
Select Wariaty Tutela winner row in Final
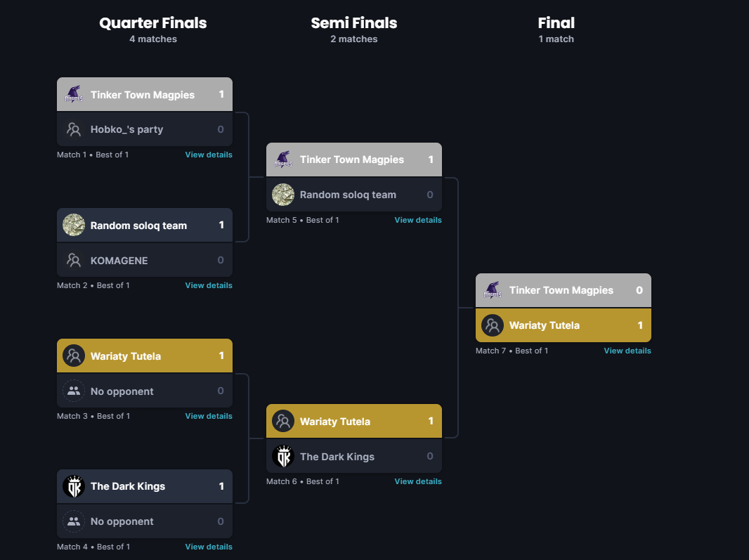[564, 325]
